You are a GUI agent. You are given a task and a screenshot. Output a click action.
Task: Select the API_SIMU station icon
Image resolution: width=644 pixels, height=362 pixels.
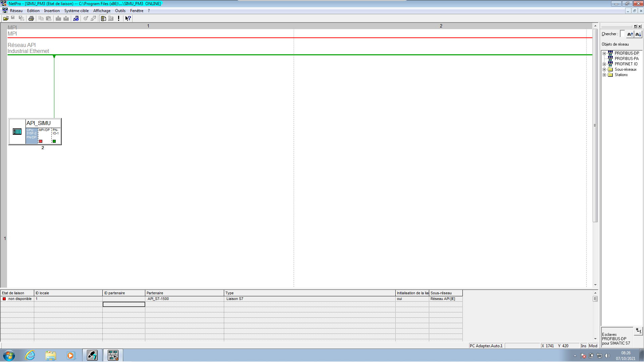[17, 132]
